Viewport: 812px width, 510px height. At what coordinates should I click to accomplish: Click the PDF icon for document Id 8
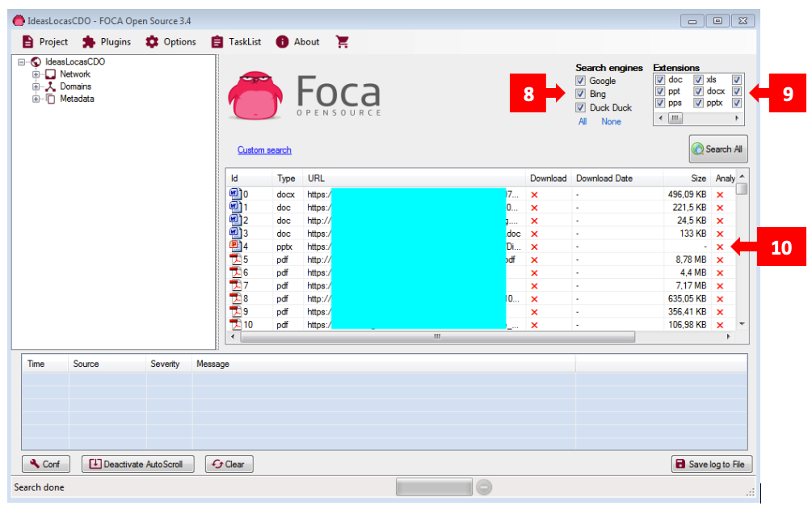(235, 298)
